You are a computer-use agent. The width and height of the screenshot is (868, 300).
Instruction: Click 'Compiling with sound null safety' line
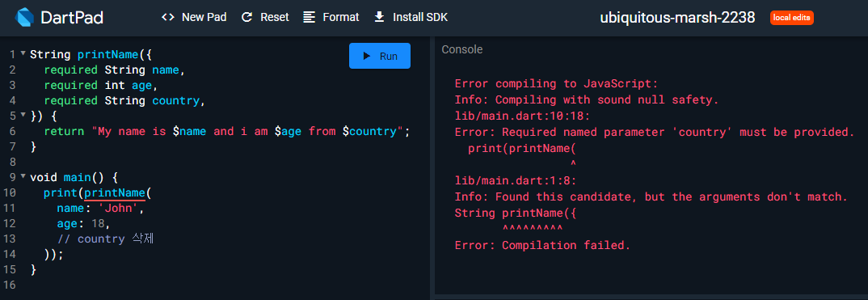586,100
